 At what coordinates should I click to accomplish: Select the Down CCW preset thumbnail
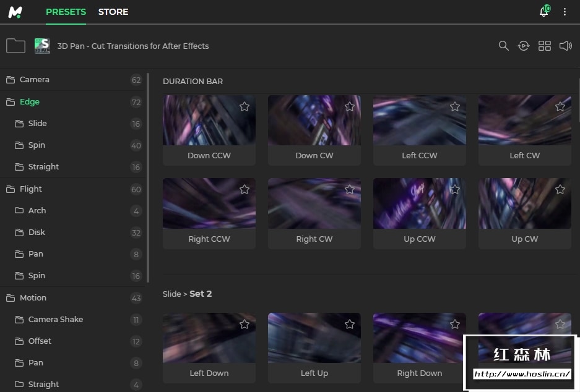coord(209,120)
